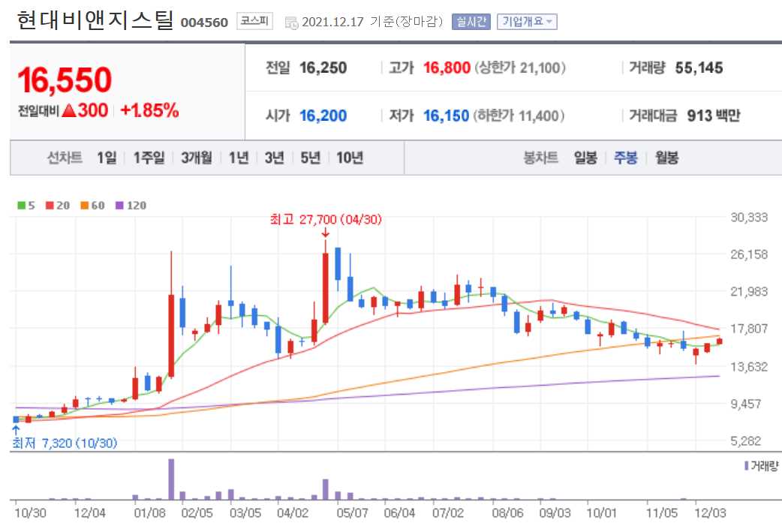Click the tallest volume bar near 01/08

tap(171, 480)
